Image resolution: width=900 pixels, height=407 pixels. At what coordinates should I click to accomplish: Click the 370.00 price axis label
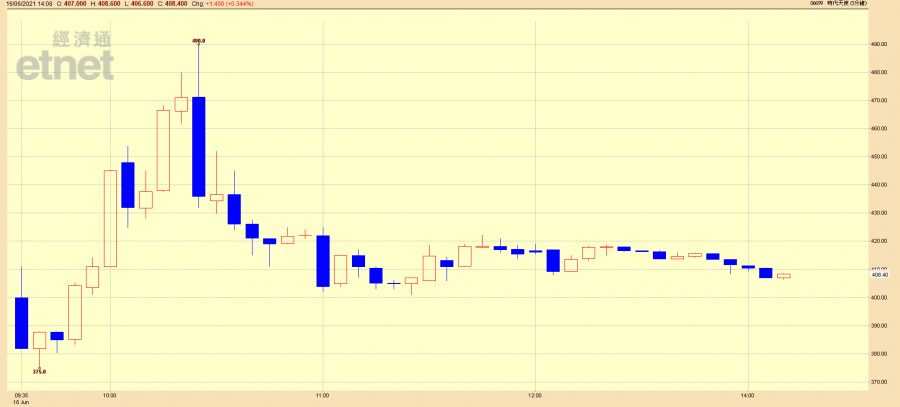pos(879,382)
